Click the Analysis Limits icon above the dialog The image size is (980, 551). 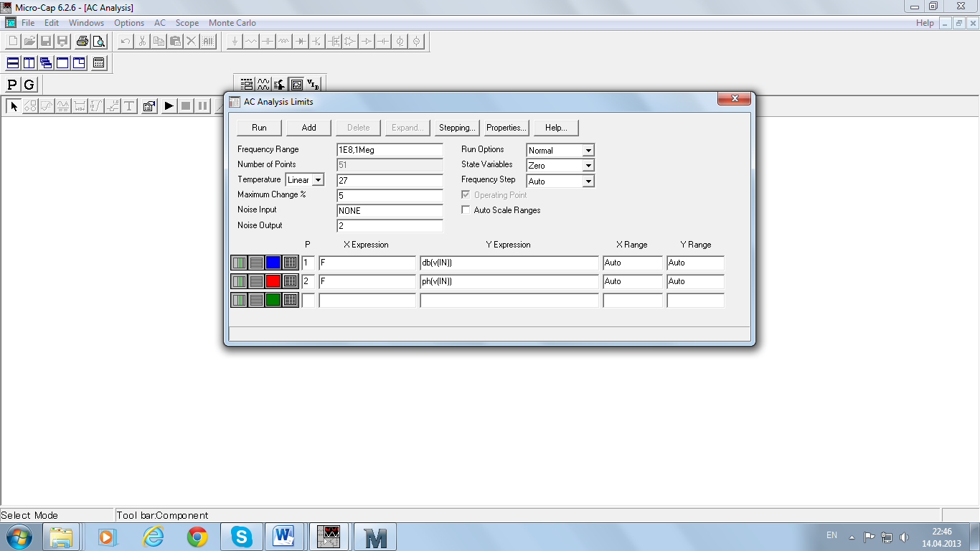tap(247, 84)
